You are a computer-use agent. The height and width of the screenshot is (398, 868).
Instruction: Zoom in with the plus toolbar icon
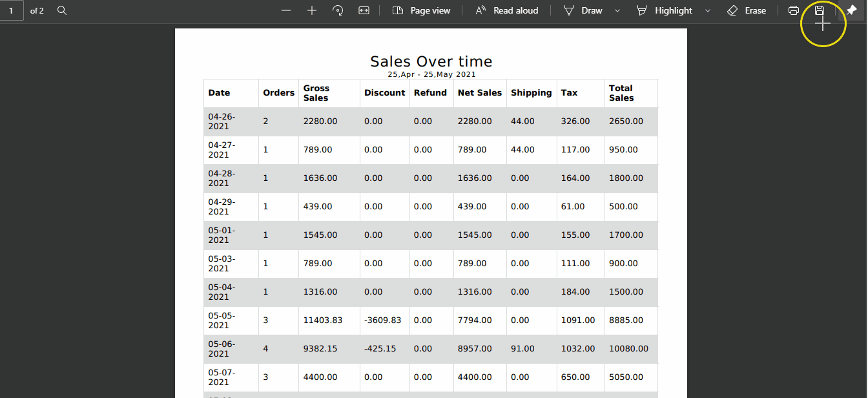[x=312, y=10]
